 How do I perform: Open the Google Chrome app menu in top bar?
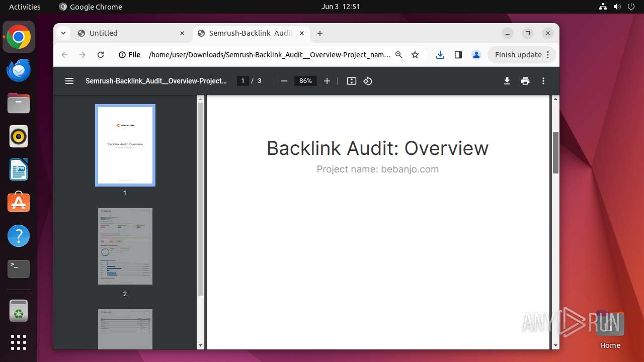91,7
